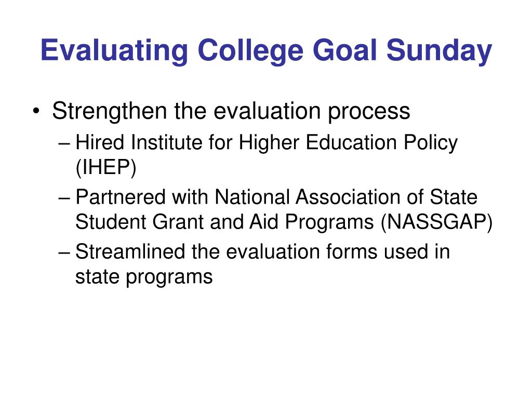Select the Hired Institute for Higher Education line
Viewport: 532px width, 399px height.
coord(267,142)
